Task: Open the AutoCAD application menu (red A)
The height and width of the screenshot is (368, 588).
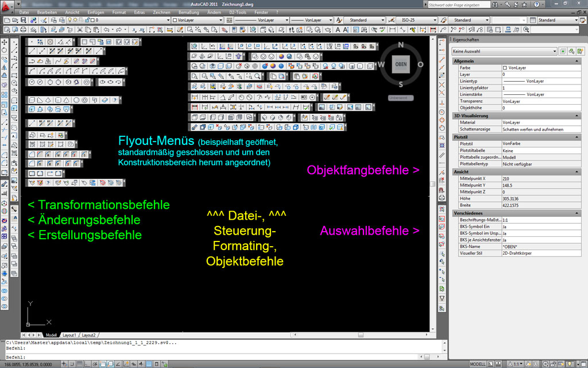Action: (6, 6)
